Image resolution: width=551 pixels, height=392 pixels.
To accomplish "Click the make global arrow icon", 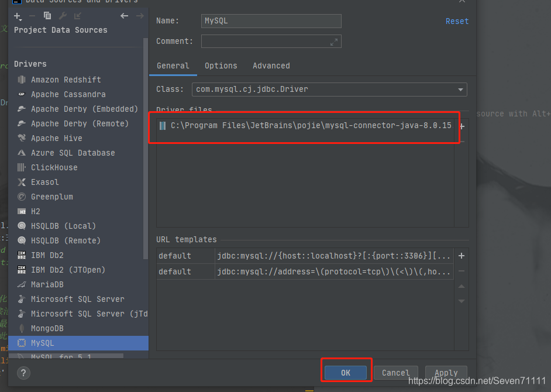I will coord(78,16).
